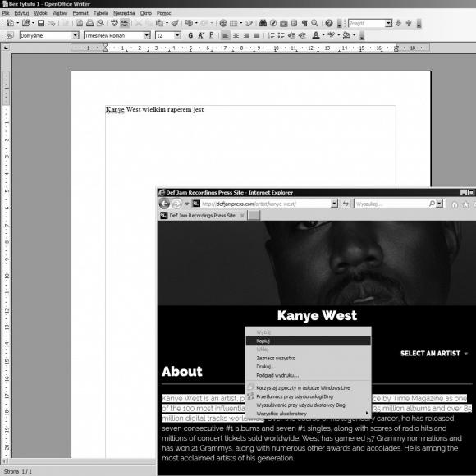The image size is (476, 476).
Task: Expand the Domyślnie paragraph style dropdown
Action: [76, 35]
